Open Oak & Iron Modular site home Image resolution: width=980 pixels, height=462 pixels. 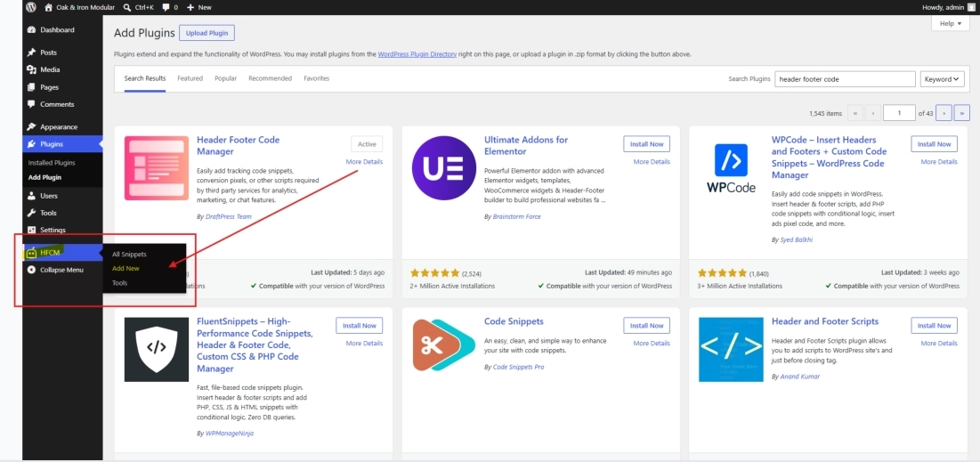[x=79, y=7]
